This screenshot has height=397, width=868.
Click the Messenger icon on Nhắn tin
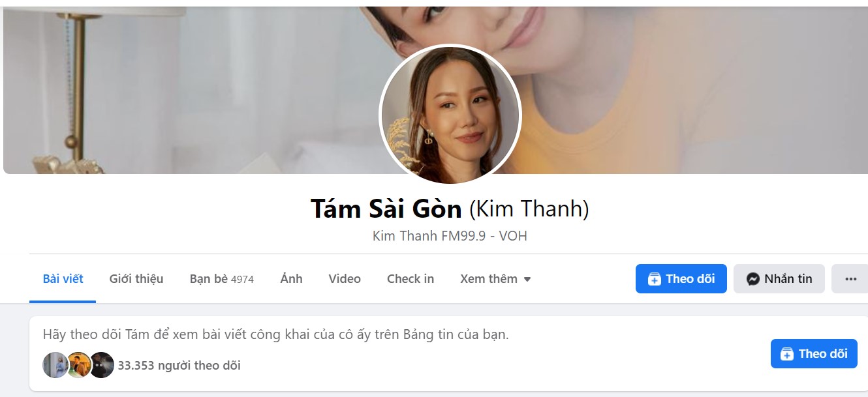[752, 279]
